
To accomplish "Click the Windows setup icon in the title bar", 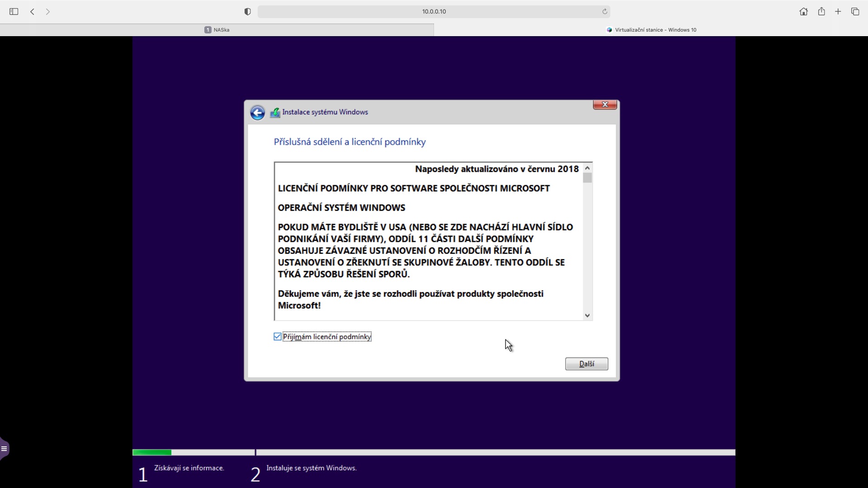I will (x=275, y=113).
